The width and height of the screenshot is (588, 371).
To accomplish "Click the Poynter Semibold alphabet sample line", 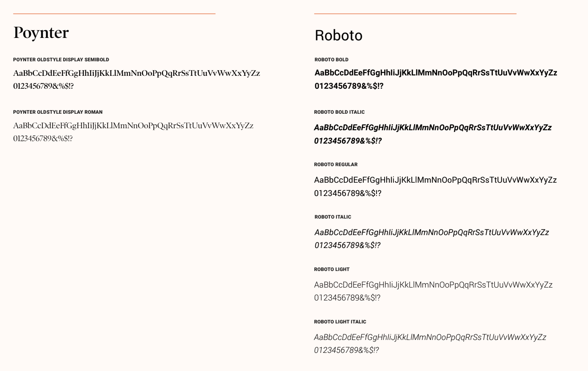I will (137, 73).
